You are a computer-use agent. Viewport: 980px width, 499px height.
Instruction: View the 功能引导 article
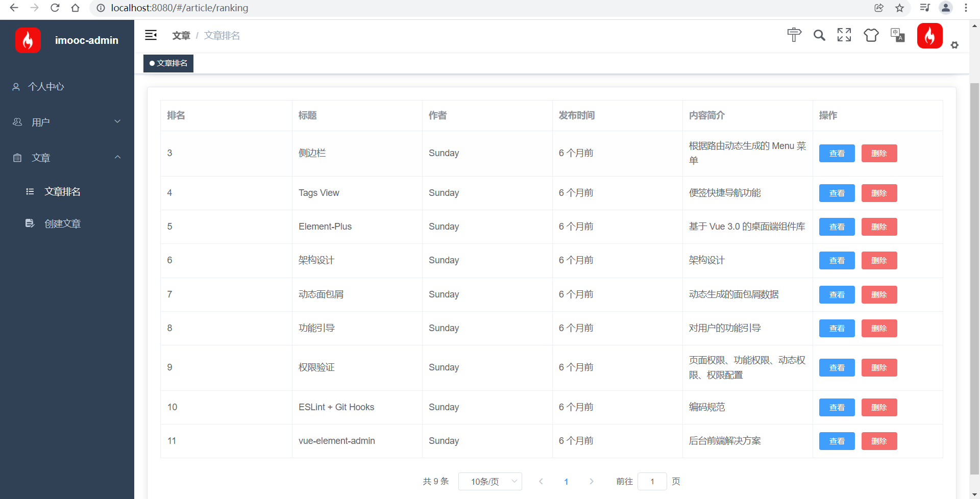click(837, 328)
